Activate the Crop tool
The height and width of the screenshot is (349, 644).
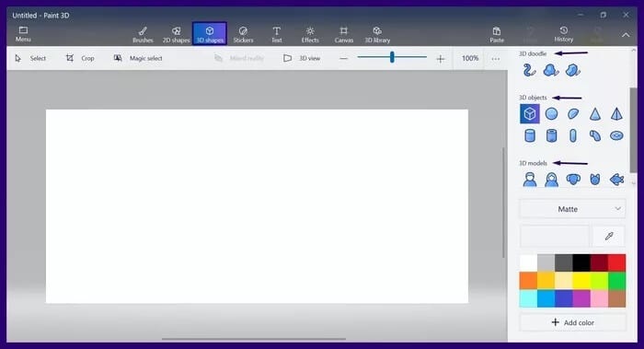point(80,58)
